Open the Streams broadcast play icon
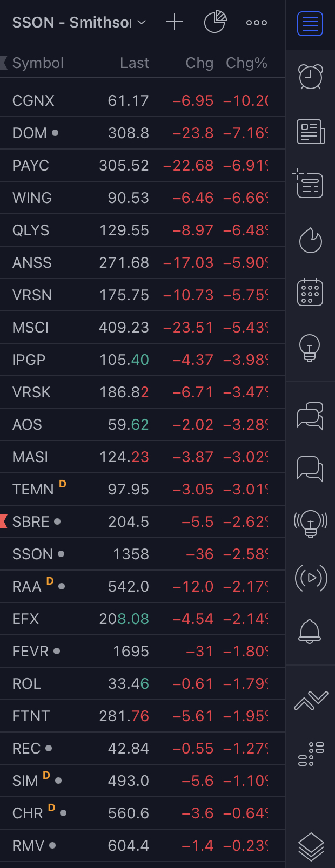This screenshot has height=868, width=335. point(311,578)
